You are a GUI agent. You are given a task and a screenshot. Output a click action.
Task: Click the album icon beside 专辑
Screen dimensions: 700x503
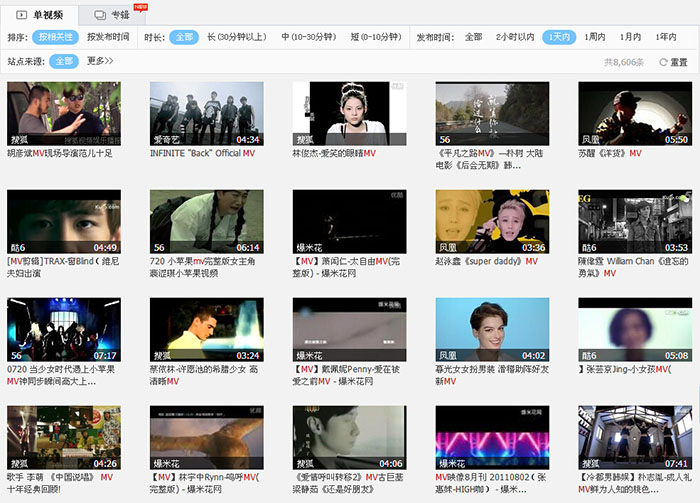click(98, 15)
